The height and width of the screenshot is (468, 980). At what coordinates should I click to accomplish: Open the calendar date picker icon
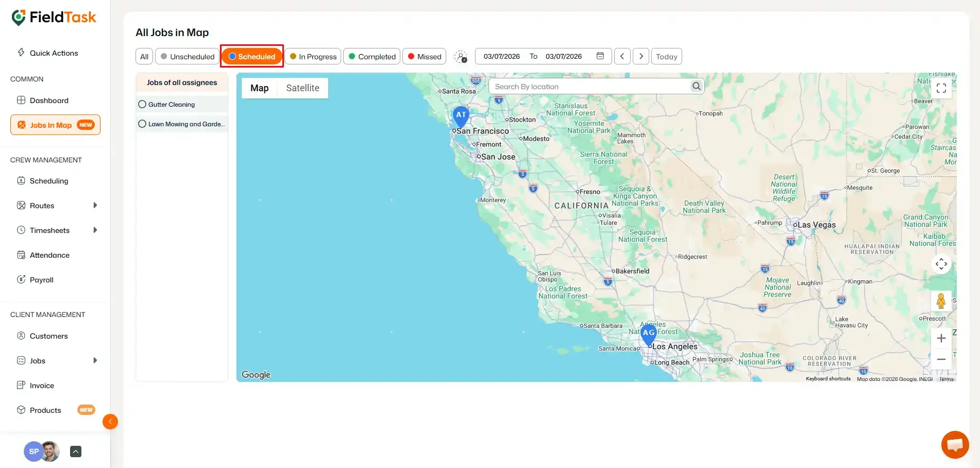click(600, 56)
